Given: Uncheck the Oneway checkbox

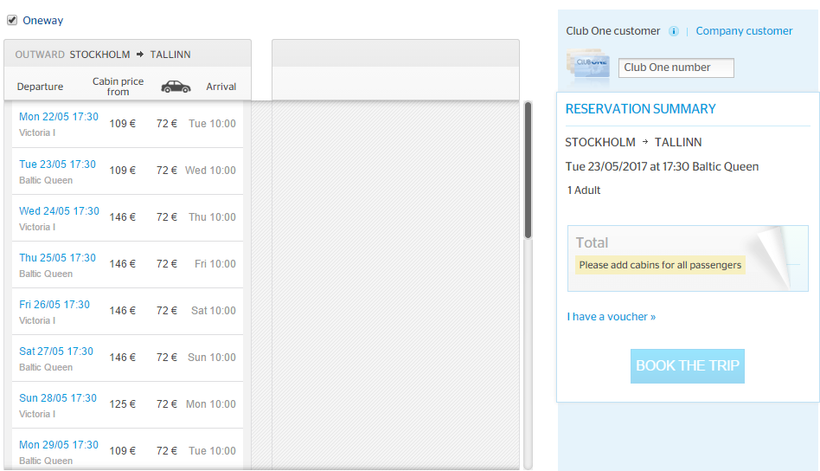Looking at the screenshot, I should point(12,20).
